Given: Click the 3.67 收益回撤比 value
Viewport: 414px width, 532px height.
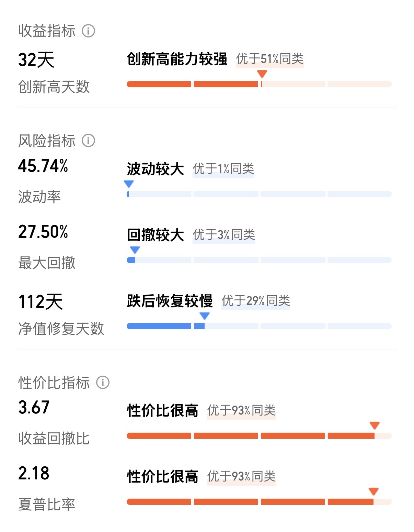Looking at the screenshot, I should 34,407.
